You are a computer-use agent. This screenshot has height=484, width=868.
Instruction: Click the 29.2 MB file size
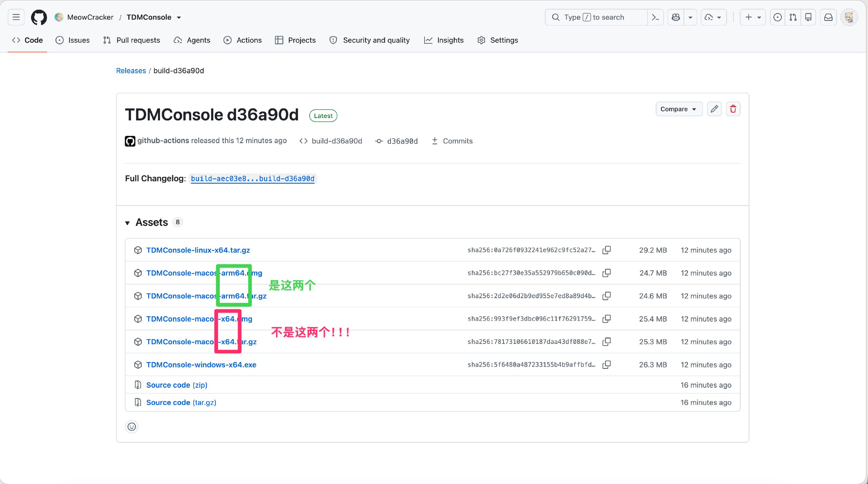coord(653,250)
